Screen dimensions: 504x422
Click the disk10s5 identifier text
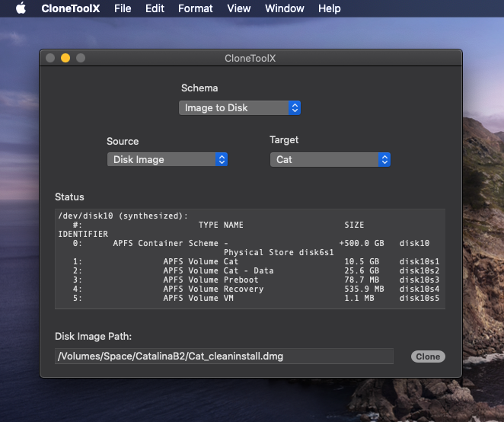(419, 298)
